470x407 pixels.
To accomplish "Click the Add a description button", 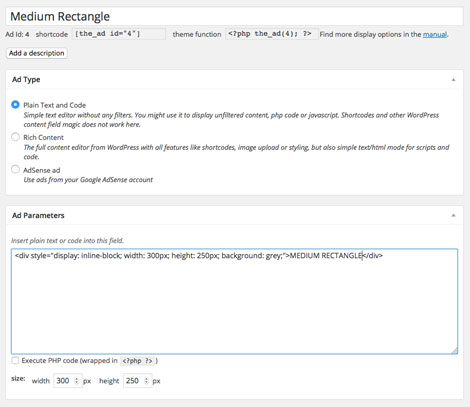I will [x=37, y=53].
